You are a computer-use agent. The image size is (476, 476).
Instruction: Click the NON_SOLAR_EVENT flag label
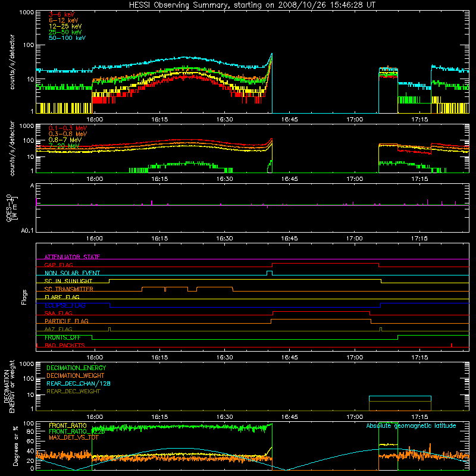tap(72, 273)
